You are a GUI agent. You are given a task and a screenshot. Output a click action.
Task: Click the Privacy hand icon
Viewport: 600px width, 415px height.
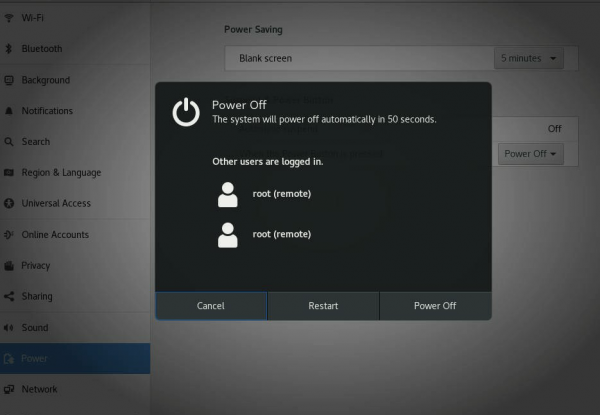click(9, 265)
